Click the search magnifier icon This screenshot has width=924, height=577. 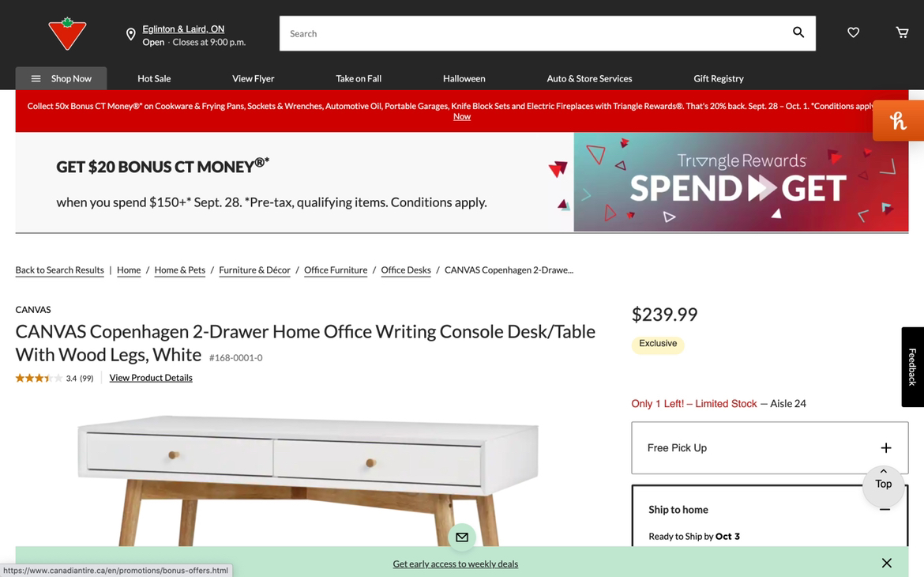[x=798, y=32]
